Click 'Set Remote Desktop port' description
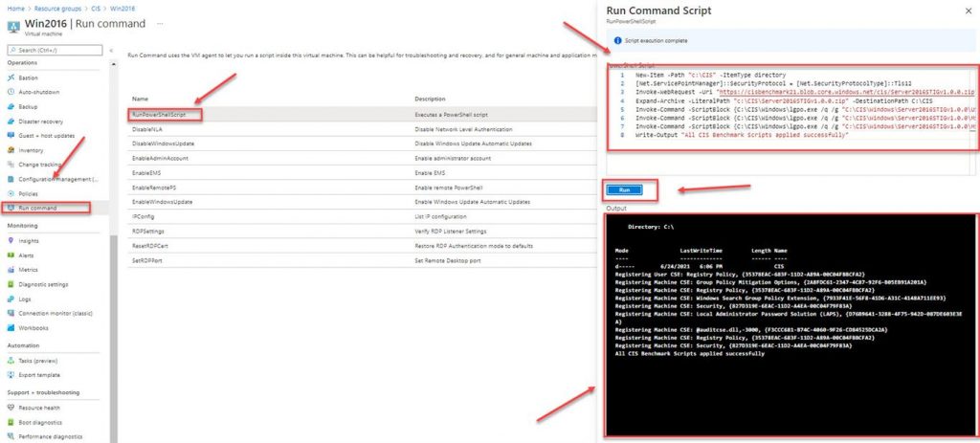The height and width of the screenshot is (443, 980). coord(448,260)
